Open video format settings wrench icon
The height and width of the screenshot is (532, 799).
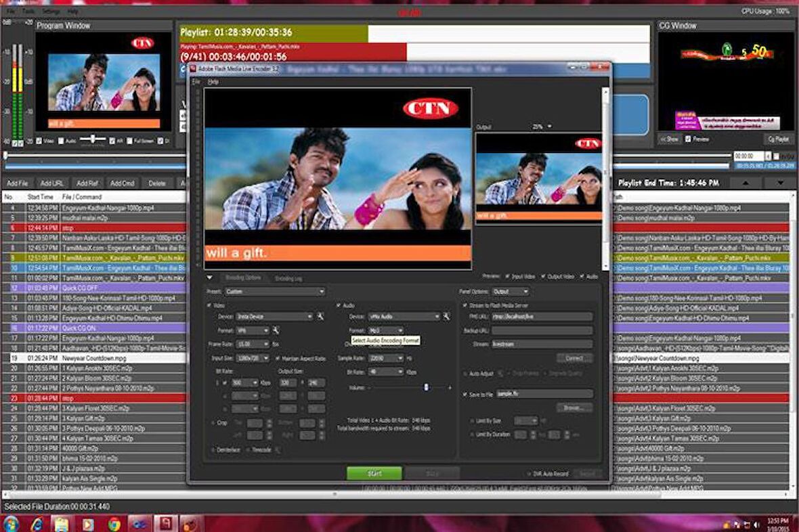pos(276,330)
